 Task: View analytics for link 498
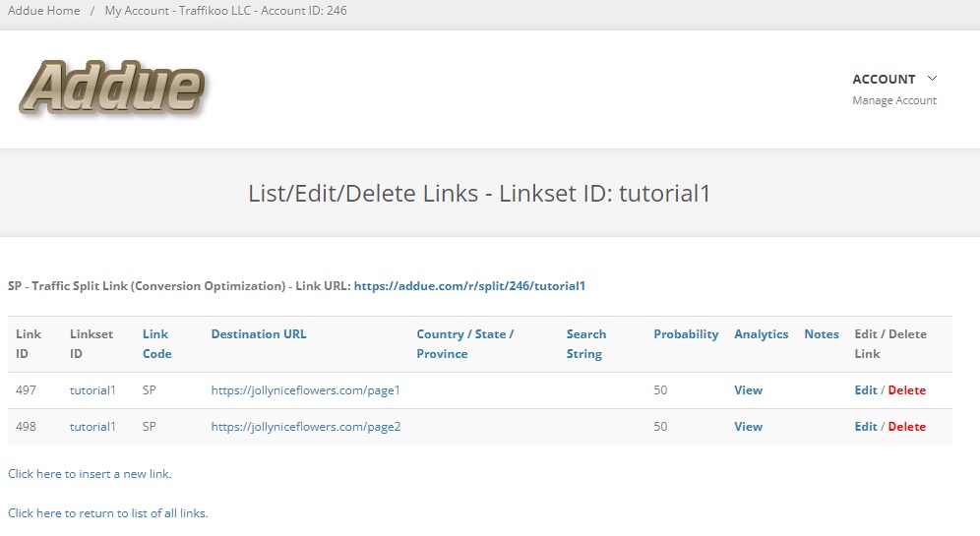point(748,427)
